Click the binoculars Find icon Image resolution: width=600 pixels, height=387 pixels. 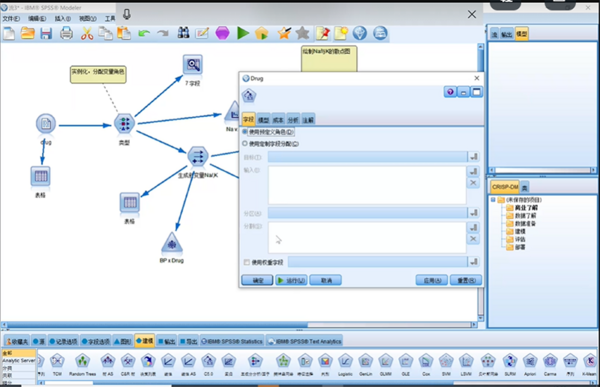pyautogui.click(x=183, y=33)
